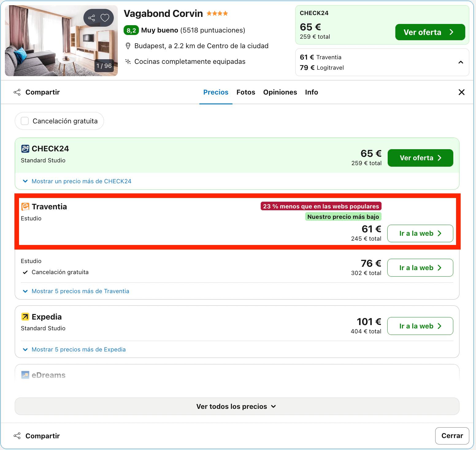Image resolution: width=476 pixels, height=450 pixels.
Task: Collapse the Traventia and Logitravel price summary
Action: [461, 62]
